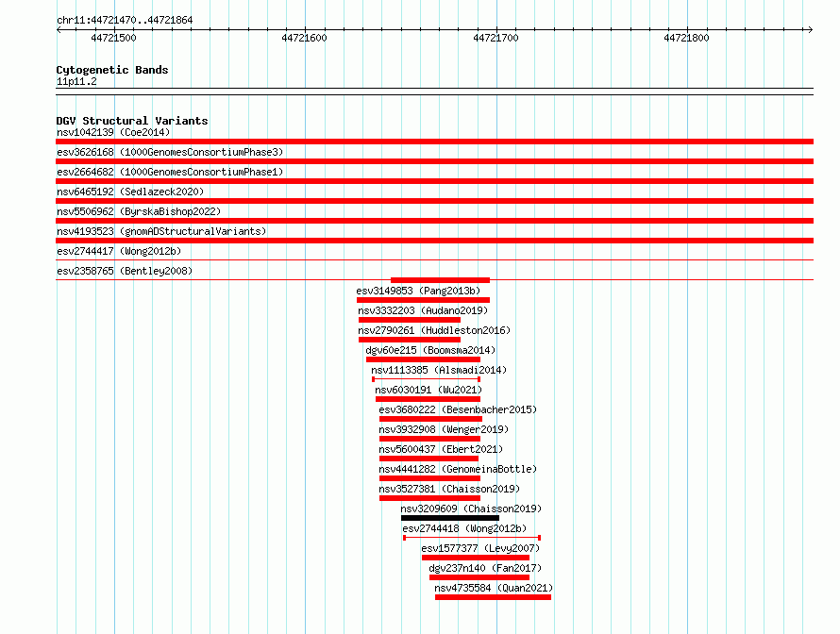This screenshot has width=840, height=634.
Task: Click esv1577377 (Levy2007) label
Action: (x=480, y=548)
